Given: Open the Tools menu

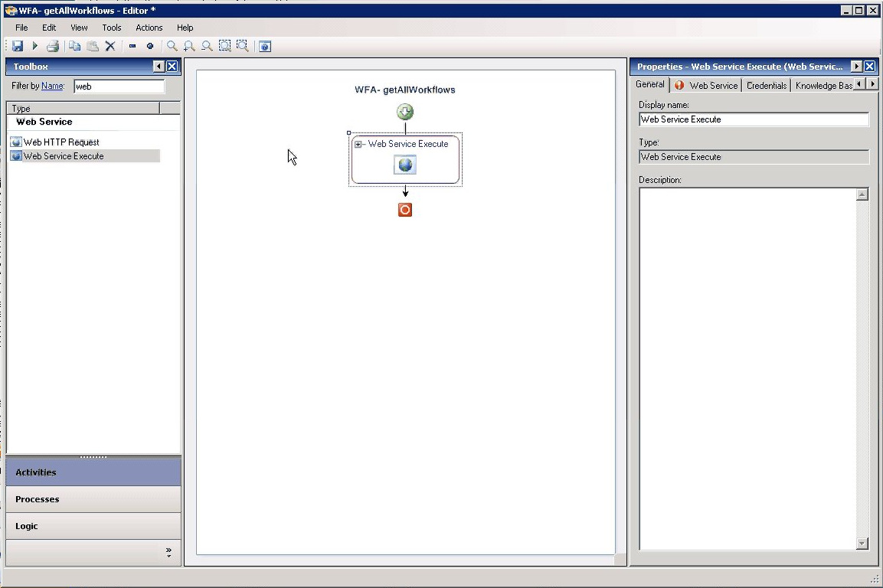Looking at the screenshot, I should [x=112, y=28].
